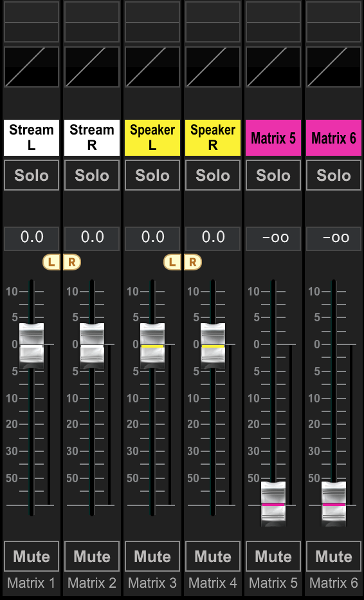The width and height of the screenshot is (364, 600).
Task: Open the Speaker R dynamics curve display
Action: click(213, 67)
